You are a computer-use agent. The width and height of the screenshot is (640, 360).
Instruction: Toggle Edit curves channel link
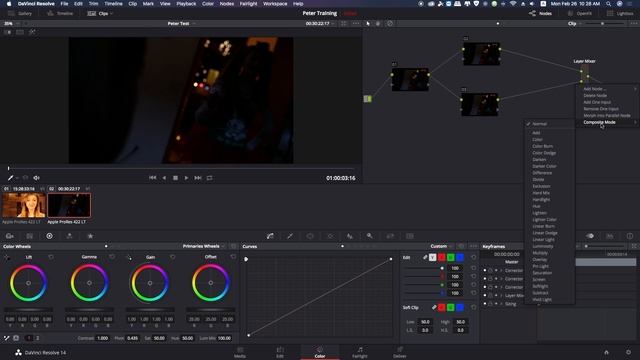coord(425,257)
